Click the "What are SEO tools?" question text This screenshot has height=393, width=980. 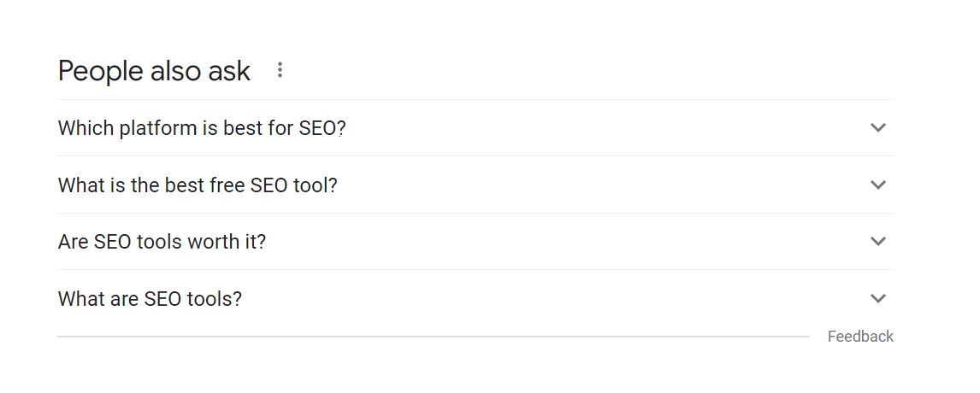click(x=150, y=299)
